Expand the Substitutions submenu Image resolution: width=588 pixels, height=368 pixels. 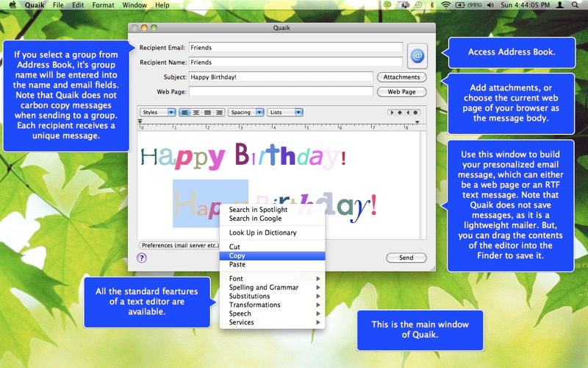click(x=272, y=296)
